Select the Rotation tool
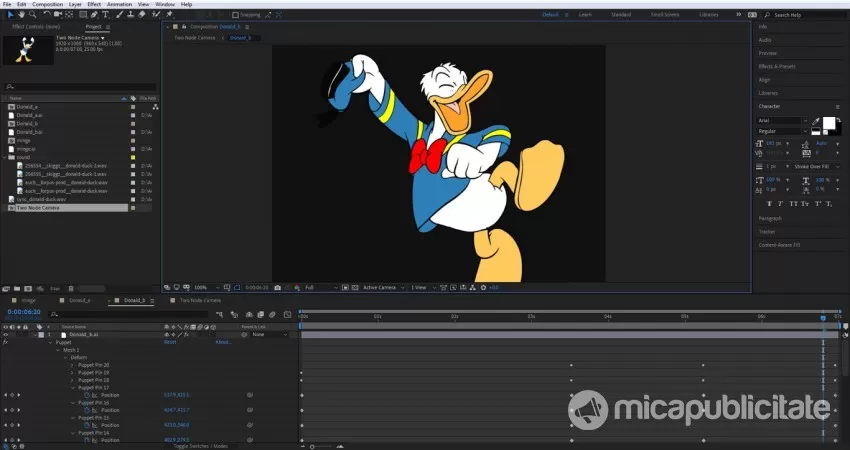Image resolution: width=850 pixels, height=450 pixels. click(x=47, y=15)
